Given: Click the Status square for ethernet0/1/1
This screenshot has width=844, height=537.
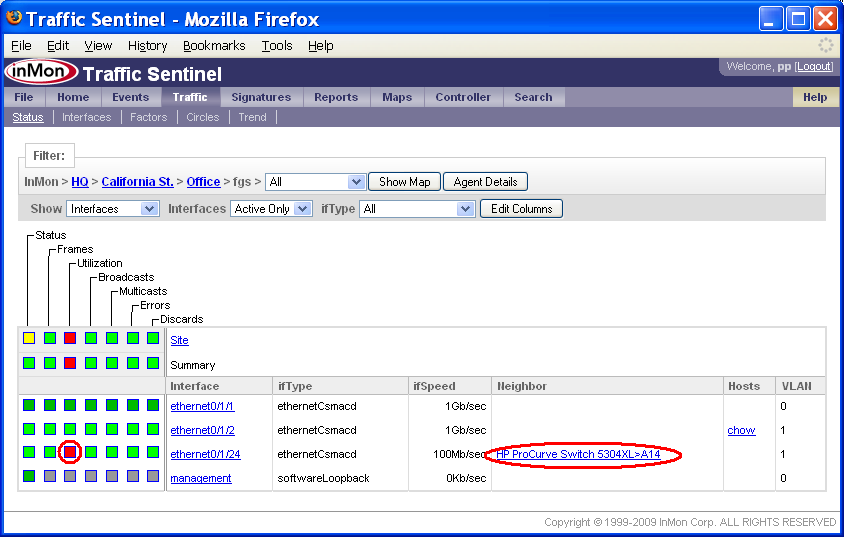Looking at the screenshot, I should [x=29, y=405].
